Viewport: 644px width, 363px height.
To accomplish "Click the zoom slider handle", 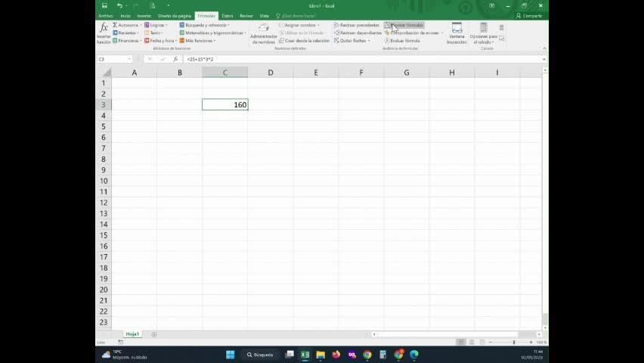I will 514,342.
